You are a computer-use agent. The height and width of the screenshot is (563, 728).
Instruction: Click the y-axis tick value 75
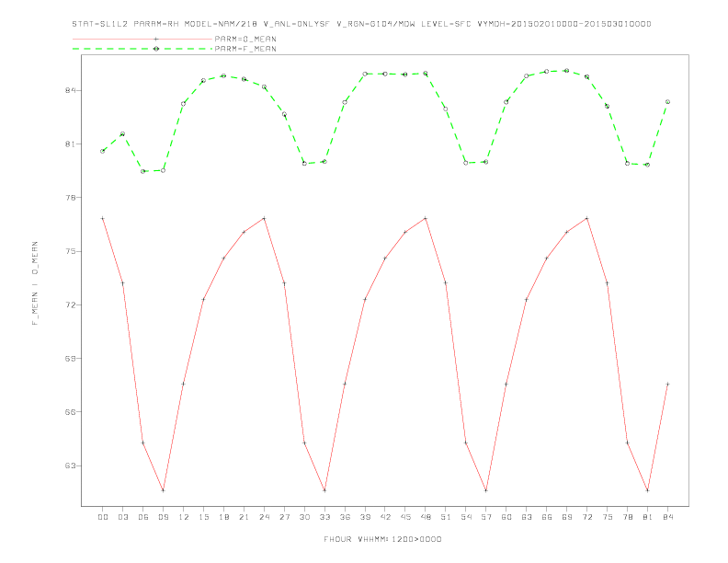[x=70, y=251]
